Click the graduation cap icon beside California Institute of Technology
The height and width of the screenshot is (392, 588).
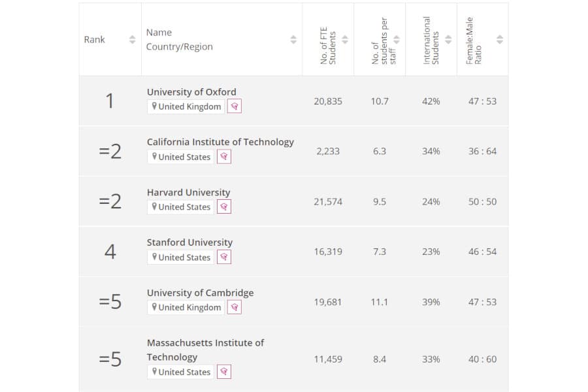[224, 156]
